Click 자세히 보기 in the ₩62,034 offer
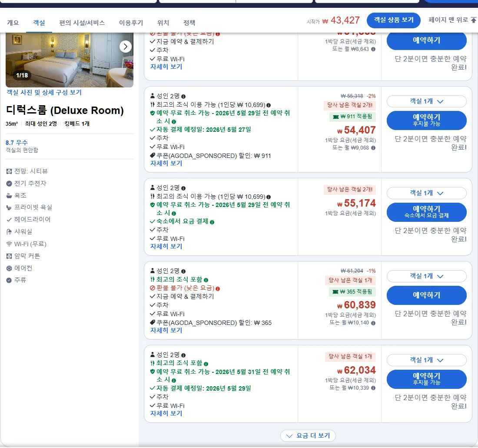This screenshot has width=478, height=448. [x=166, y=413]
